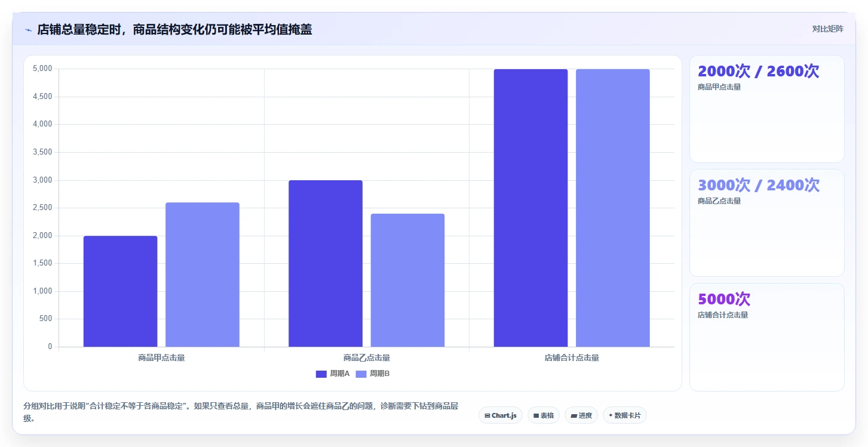Click 商品甲点击量 caption in first card
The image size is (868, 447).
point(719,87)
